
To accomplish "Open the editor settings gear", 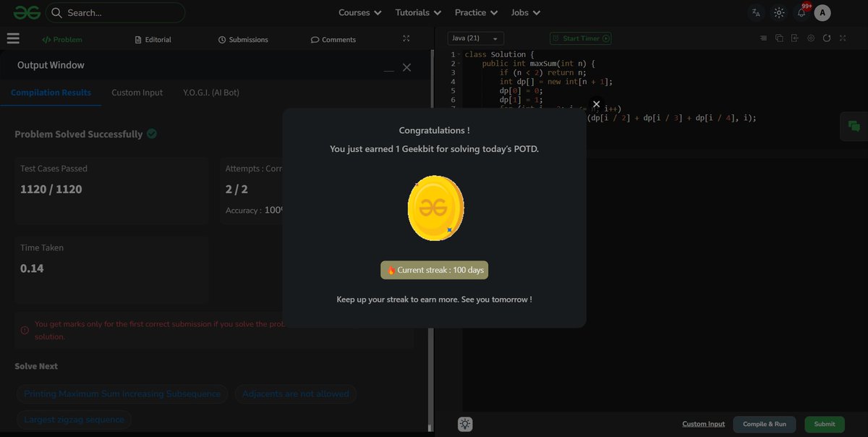I will [810, 38].
